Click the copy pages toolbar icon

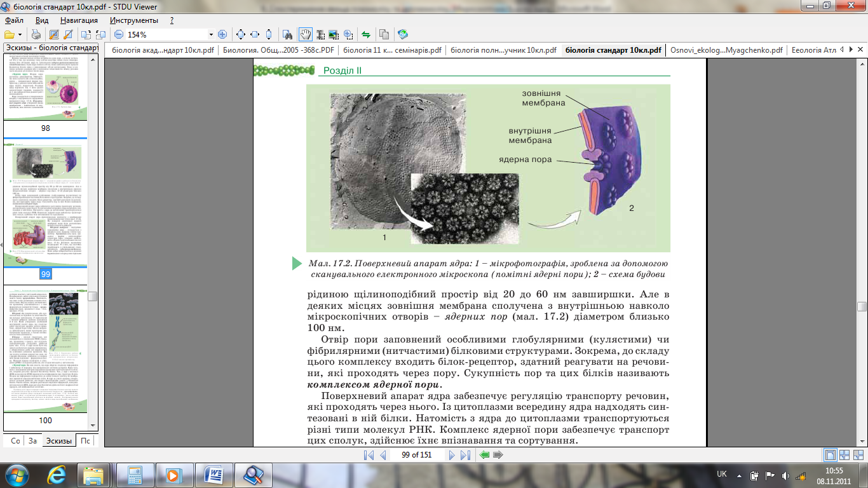(x=384, y=34)
